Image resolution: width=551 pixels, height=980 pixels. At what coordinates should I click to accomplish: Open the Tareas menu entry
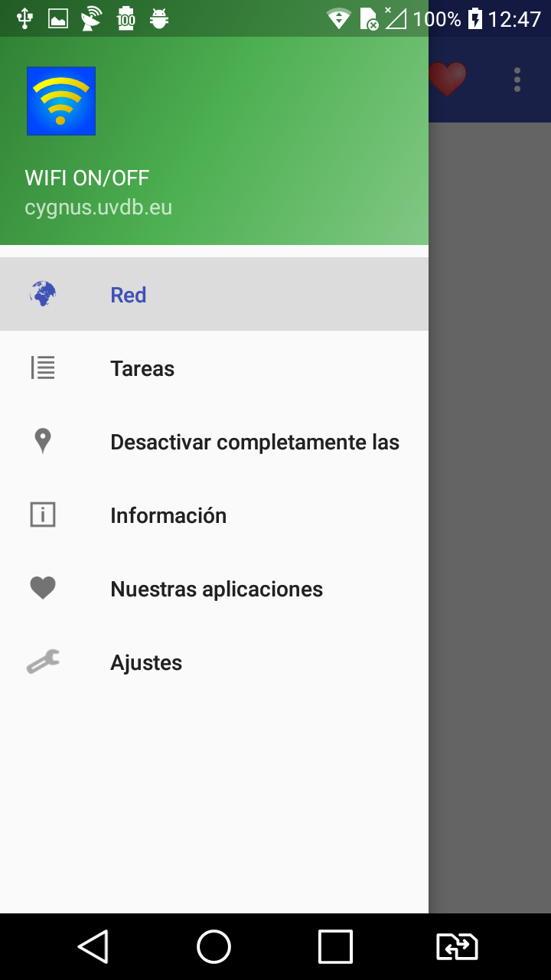click(214, 367)
